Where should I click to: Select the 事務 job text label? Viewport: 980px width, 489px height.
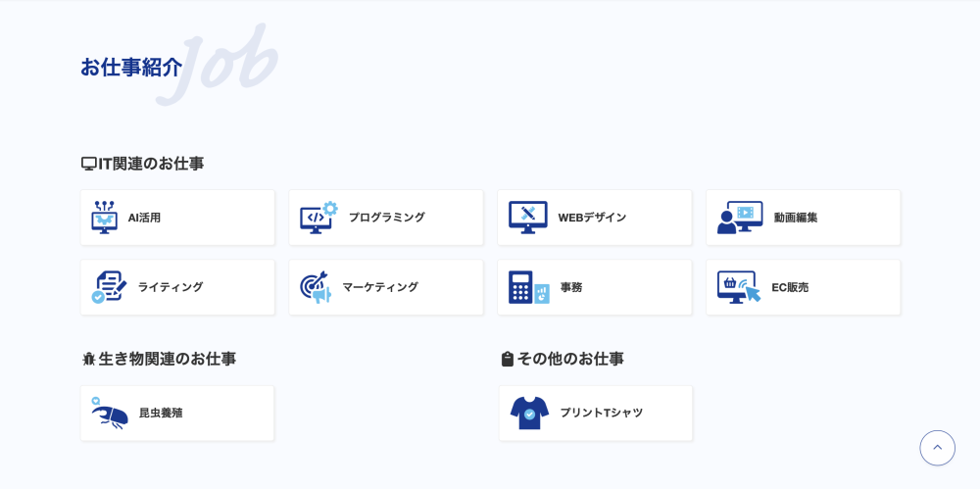point(570,287)
